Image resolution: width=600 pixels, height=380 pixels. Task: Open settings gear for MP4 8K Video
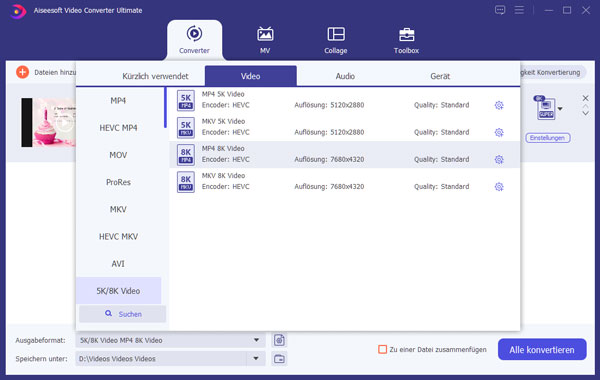499,160
